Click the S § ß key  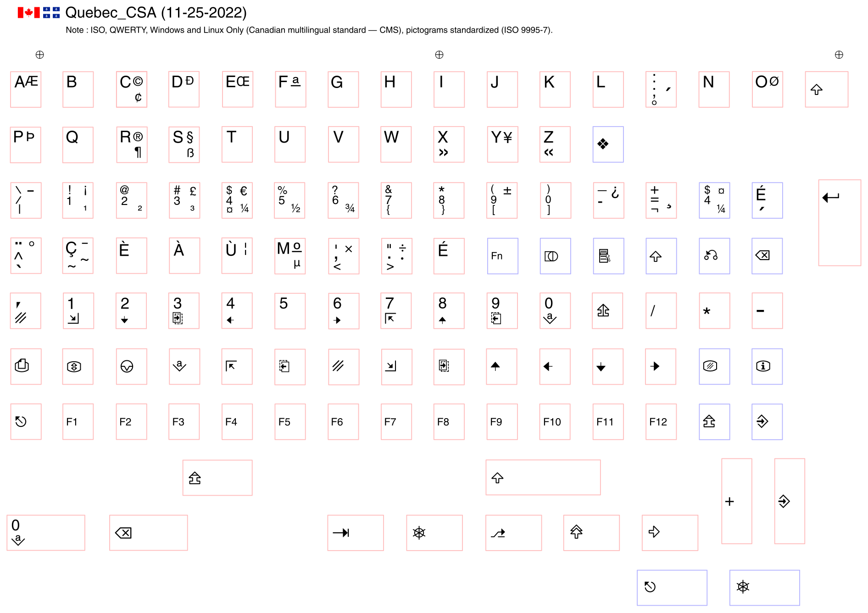[184, 145]
